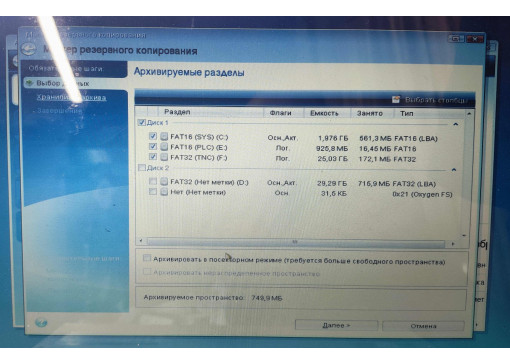The height and width of the screenshot is (364, 510).
Task: Click used value 16,45 МБ
Action: 374,149
